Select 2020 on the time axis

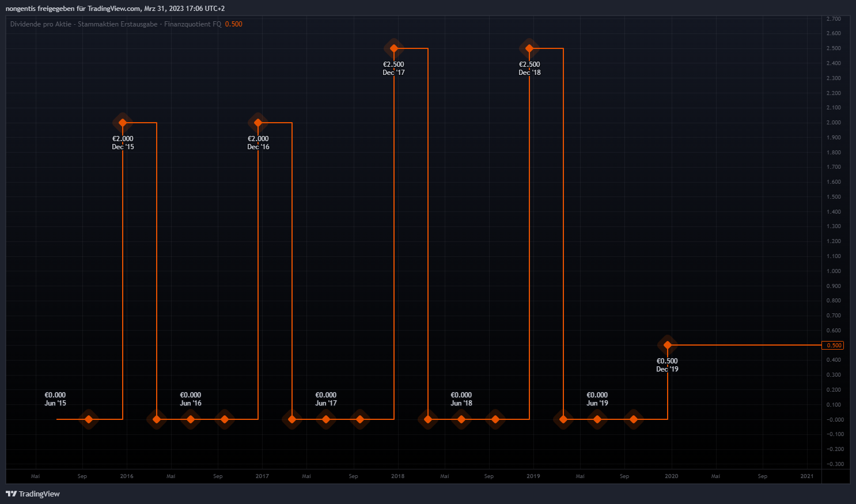[x=671, y=476]
